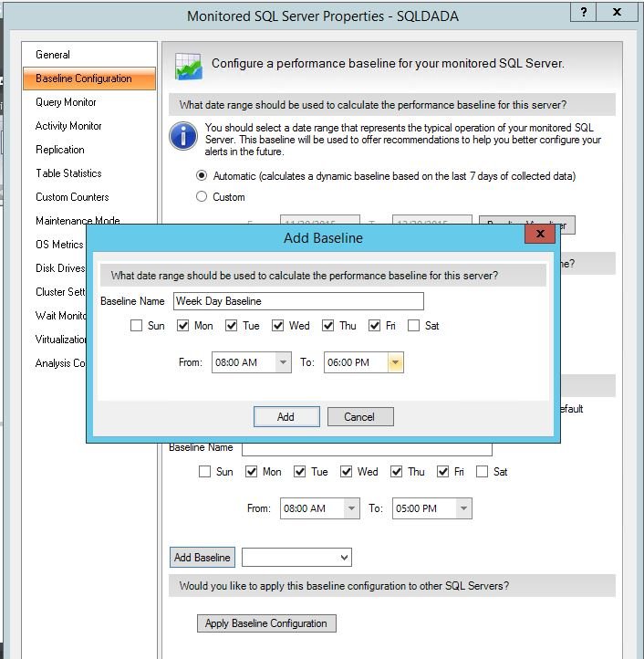Open Maintenance Mode page
Image resolution: width=644 pixels, height=659 pixels.
78,220
